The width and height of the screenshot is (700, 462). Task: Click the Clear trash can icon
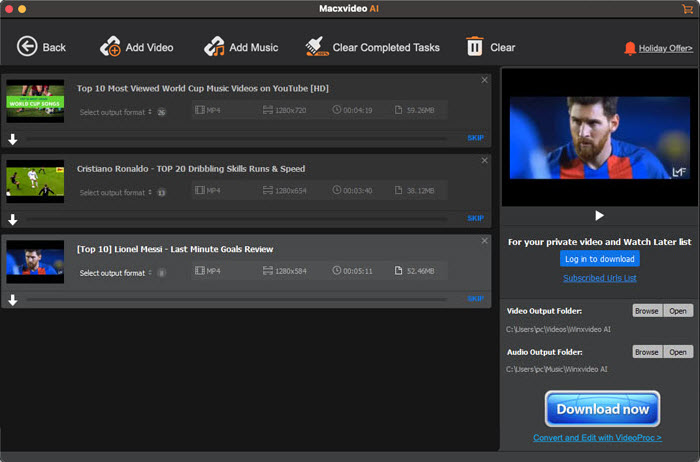[475, 46]
